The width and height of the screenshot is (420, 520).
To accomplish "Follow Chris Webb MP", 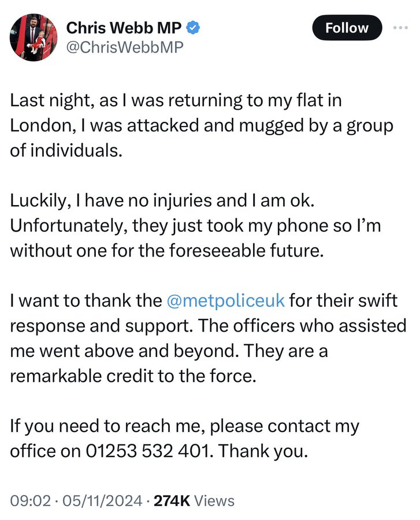I will click(347, 28).
